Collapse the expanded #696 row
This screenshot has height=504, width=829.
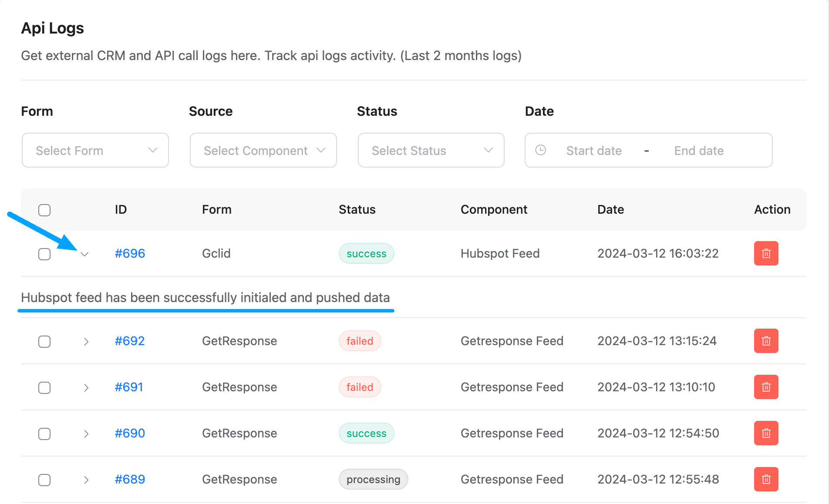click(85, 254)
